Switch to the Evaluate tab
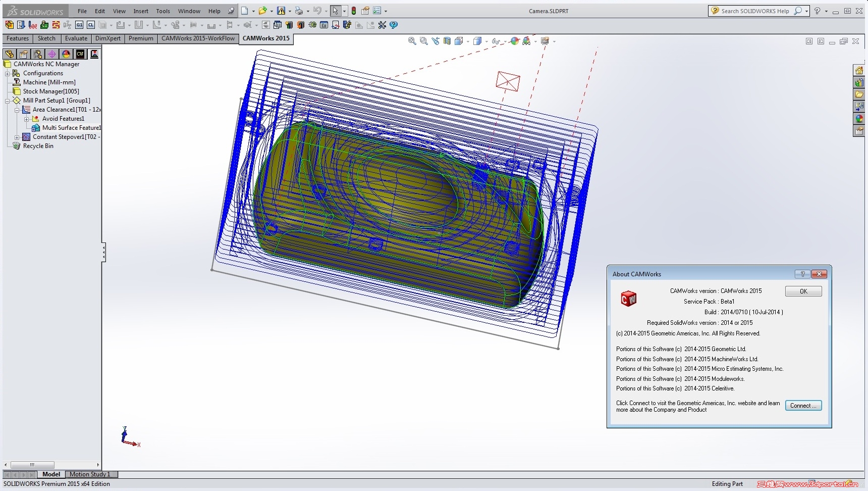The image size is (868, 491). [76, 38]
